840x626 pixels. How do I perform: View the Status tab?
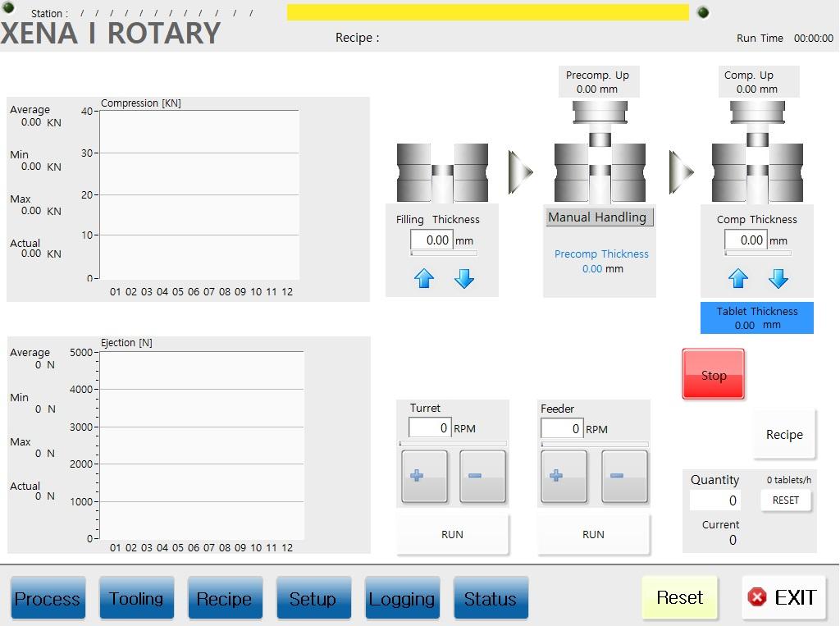(491, 598)
